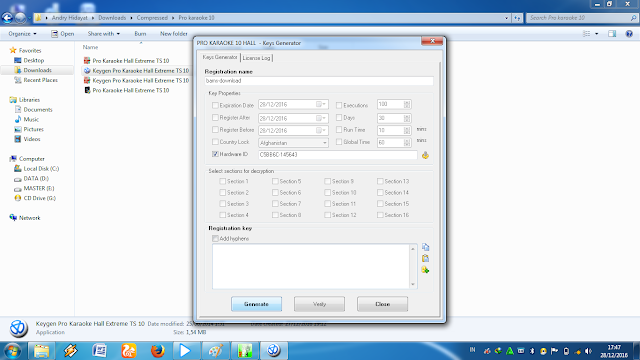This screenshot has height=360, width=640.
Task: Click the Registration key text area
Action: (311, 267)
